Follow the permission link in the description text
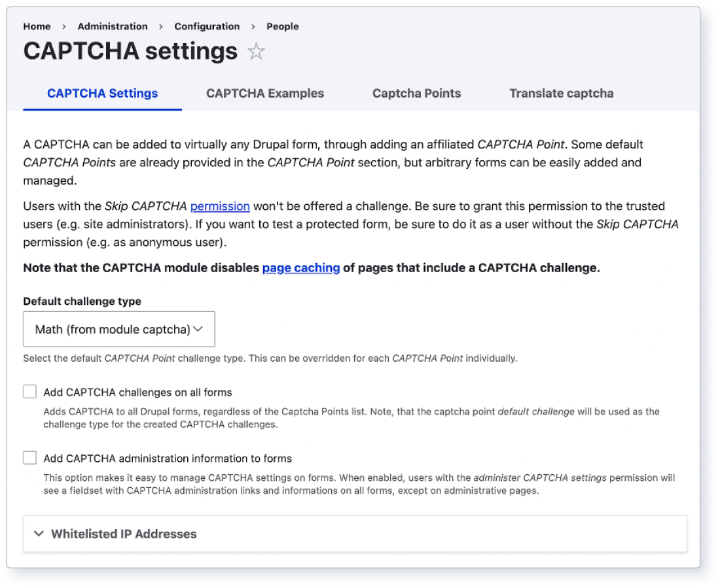 pyautogui.click(x=220, y=206)
